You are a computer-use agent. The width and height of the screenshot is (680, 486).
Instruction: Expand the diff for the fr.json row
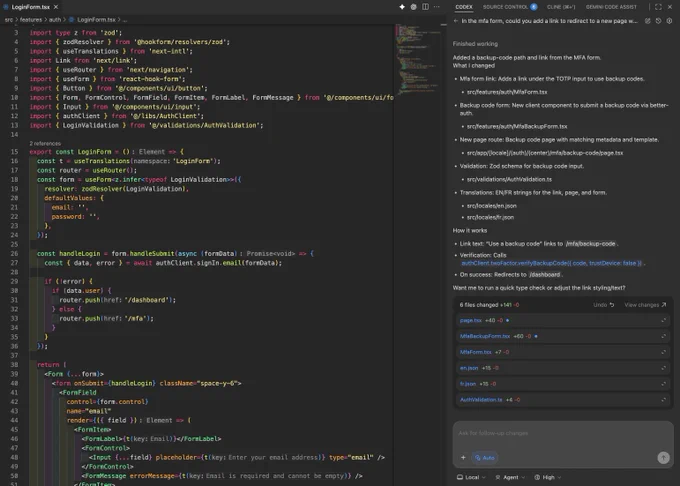663,384
